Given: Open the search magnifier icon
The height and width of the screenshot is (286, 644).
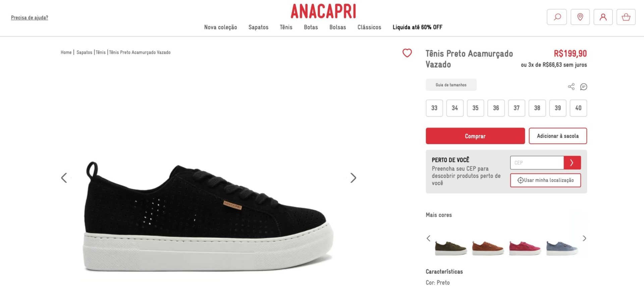Looking at the screenshot, I should 557,17.
